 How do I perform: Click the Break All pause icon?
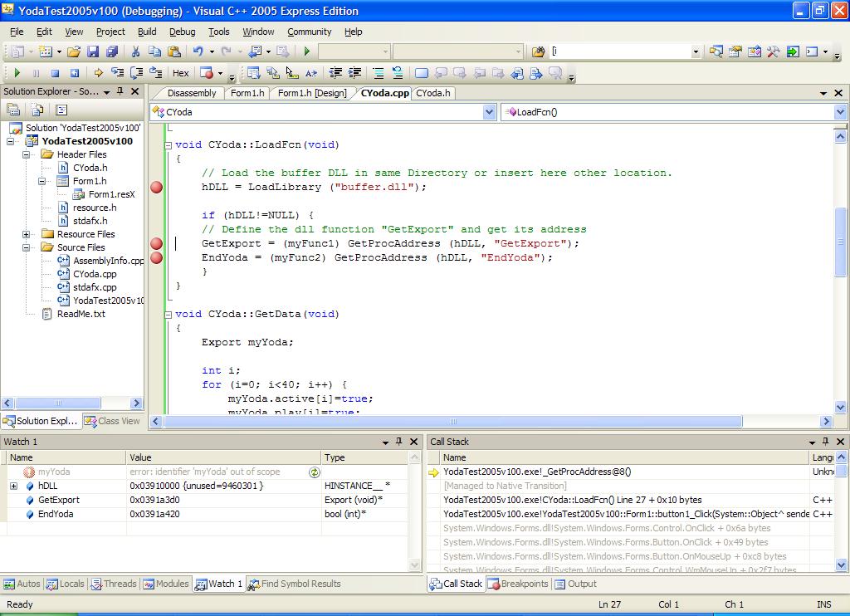point(36,73)
